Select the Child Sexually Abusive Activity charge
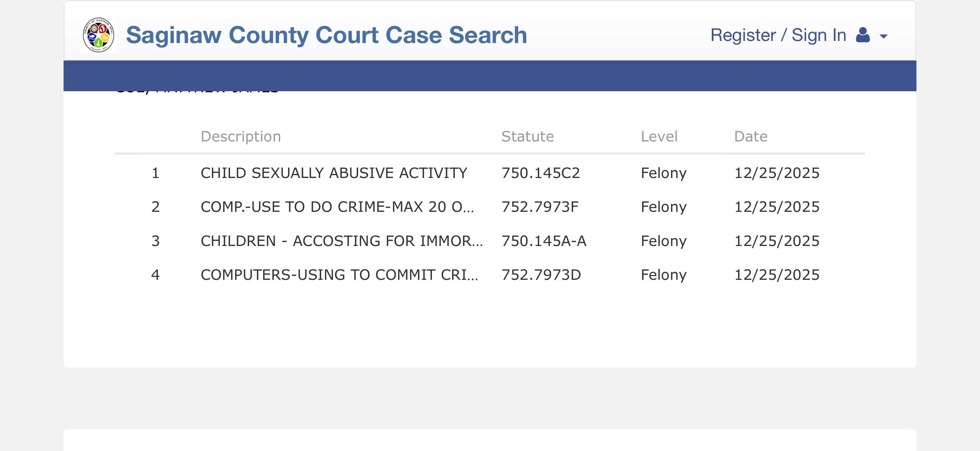Viewport: 980px width, 451px height. tap(334, 173)
